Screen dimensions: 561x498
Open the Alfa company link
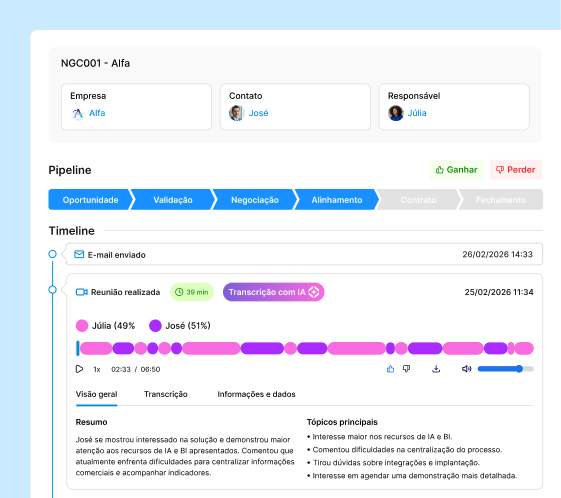97,113
